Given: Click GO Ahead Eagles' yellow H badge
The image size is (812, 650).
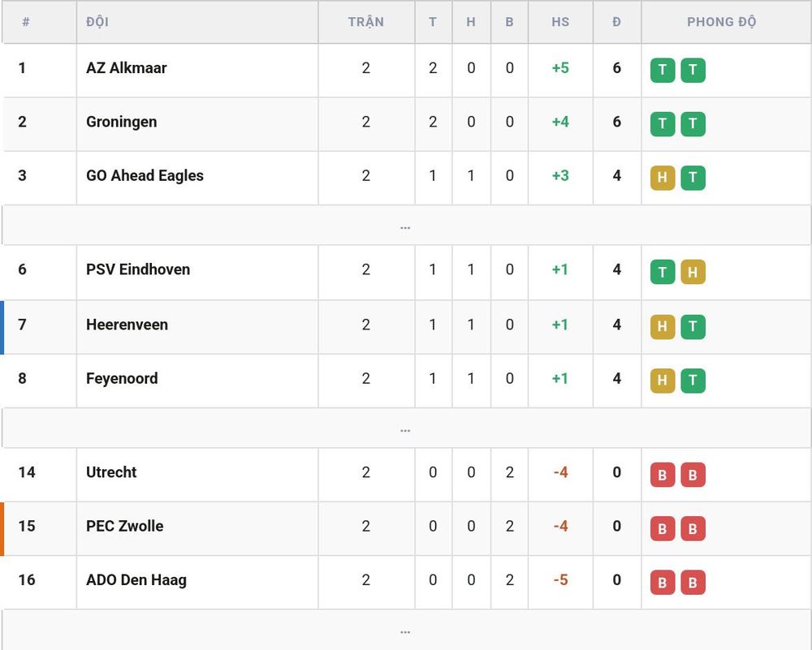Looking at the screenshot, I should pos(663,178).
